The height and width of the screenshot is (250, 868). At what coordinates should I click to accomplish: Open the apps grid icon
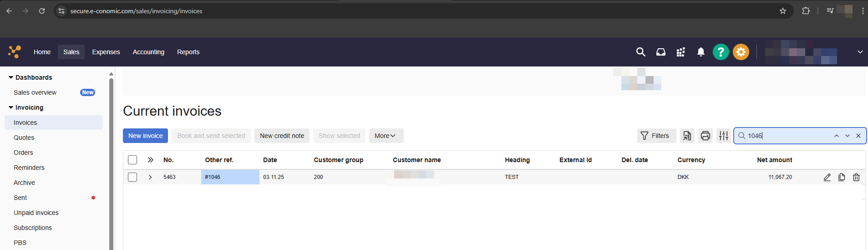point(680,52)
